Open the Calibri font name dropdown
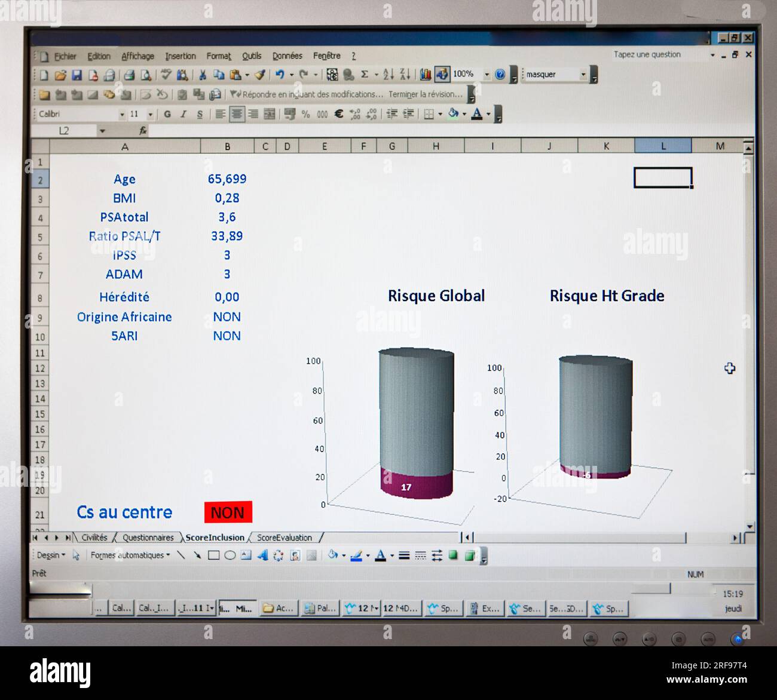This screenshot has width=777, height=700. click(122, 114)
